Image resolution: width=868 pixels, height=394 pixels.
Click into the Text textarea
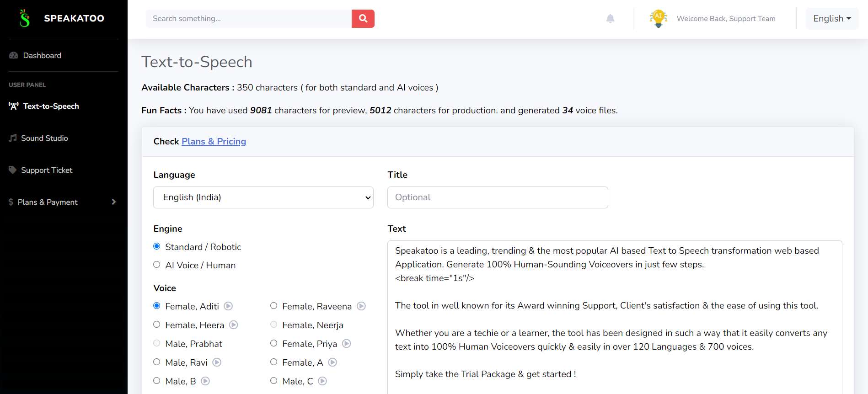point(615,317)
